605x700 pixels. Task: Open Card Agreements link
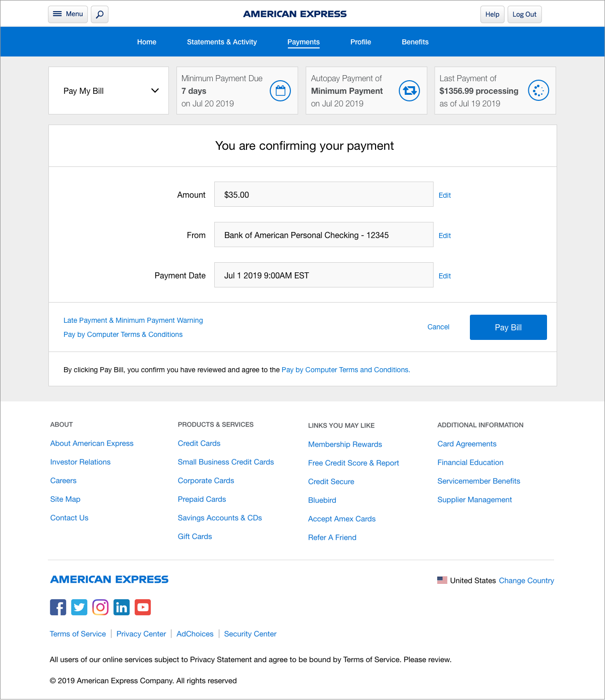click(x=467, y=444)
